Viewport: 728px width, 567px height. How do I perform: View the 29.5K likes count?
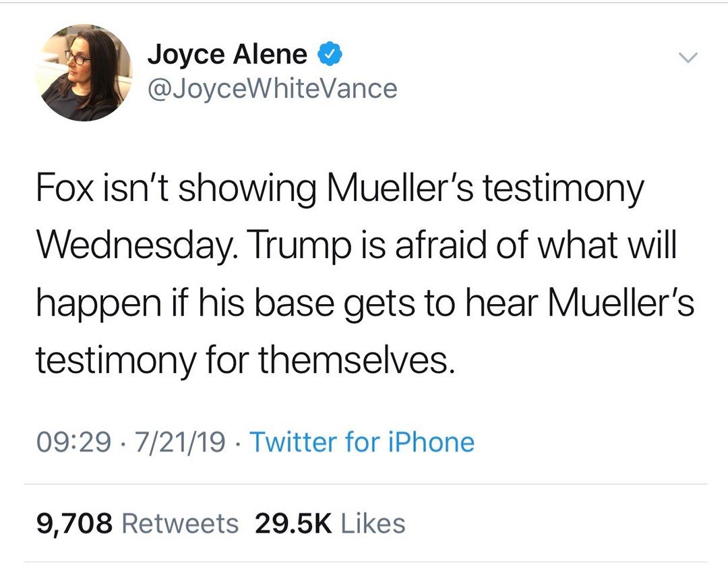[294, 524]
